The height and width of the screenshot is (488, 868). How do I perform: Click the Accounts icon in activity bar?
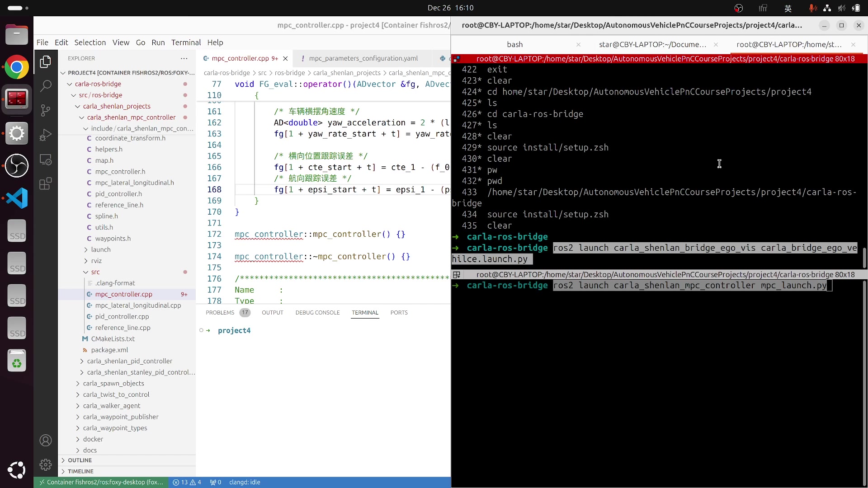(46, 440)
